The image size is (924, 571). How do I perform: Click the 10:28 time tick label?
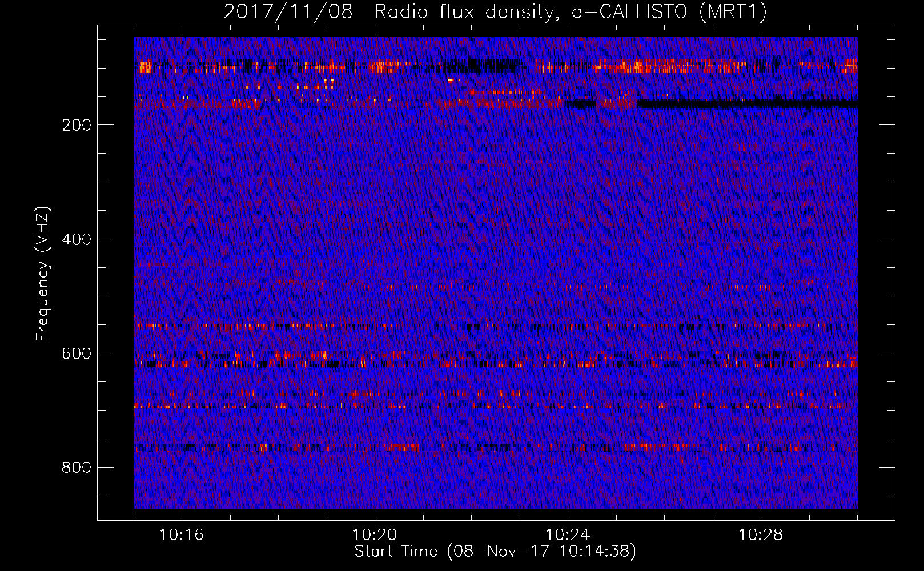coord(761,535)
